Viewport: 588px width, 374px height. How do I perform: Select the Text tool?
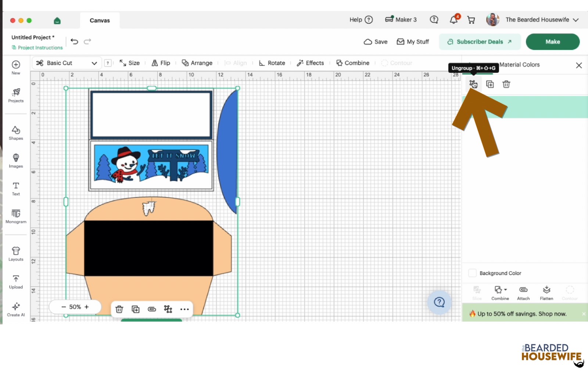16,189
